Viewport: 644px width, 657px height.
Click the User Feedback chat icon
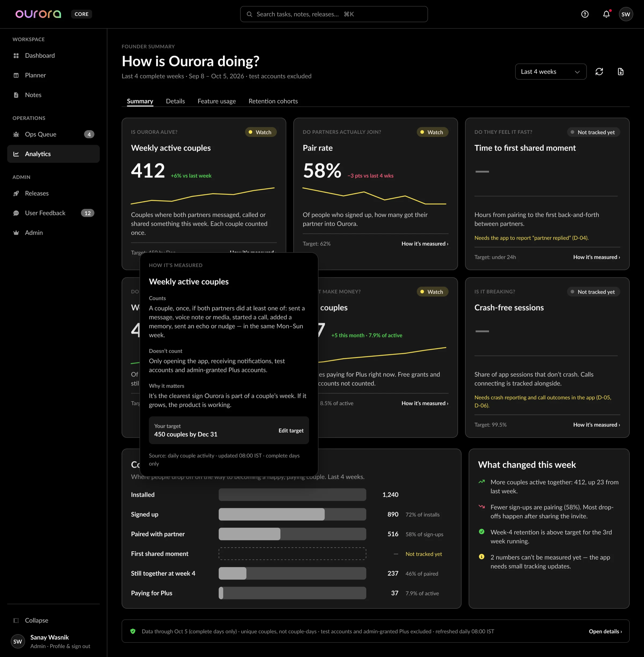tap(16, 213)
